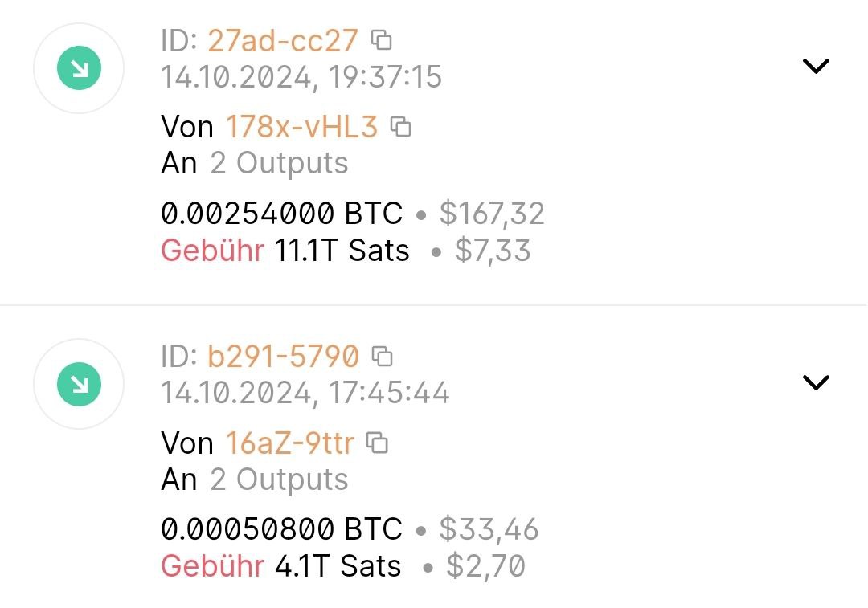Click green incoming arrow icon of first transaction
The image size is (868, 608).
(x=79, y=68)
